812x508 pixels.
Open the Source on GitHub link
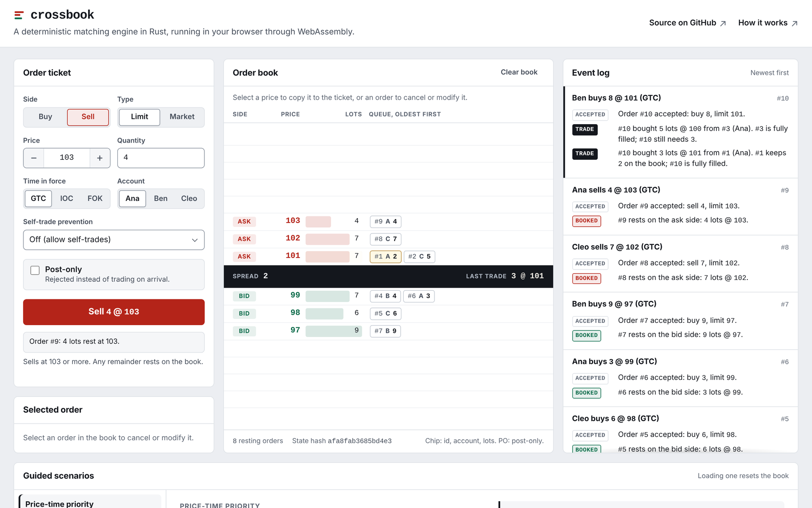point(687,23)
